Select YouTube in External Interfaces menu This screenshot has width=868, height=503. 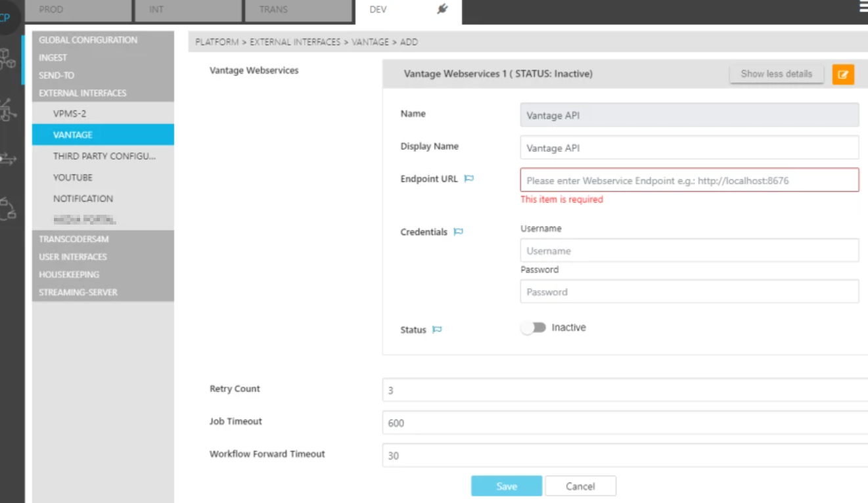73,177
